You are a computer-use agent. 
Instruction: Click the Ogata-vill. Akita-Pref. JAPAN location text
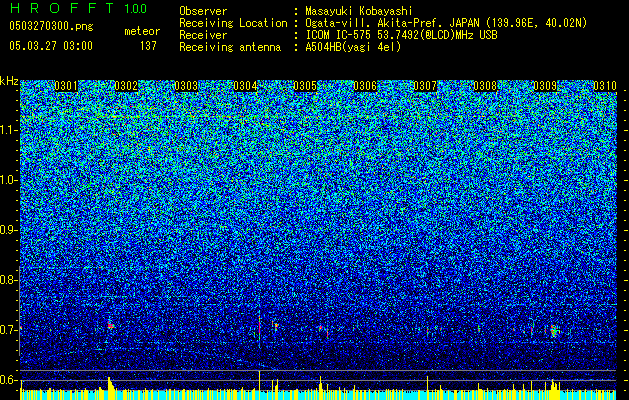[446, 23]
